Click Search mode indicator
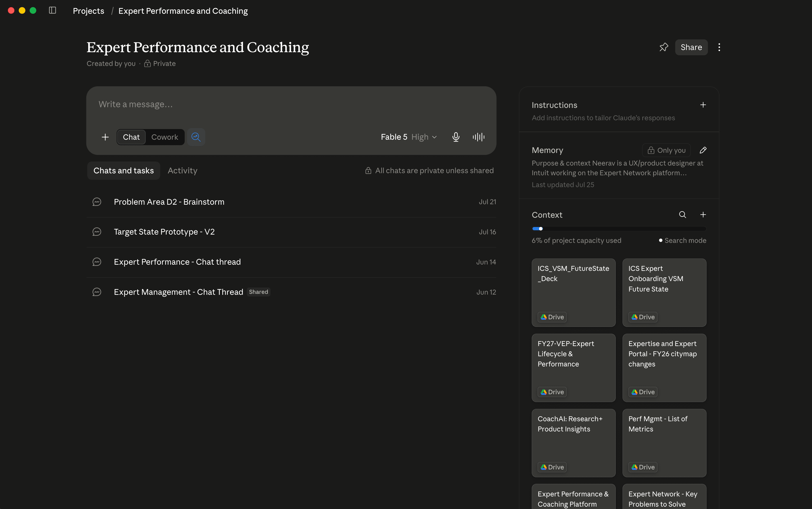 point(683,240)
